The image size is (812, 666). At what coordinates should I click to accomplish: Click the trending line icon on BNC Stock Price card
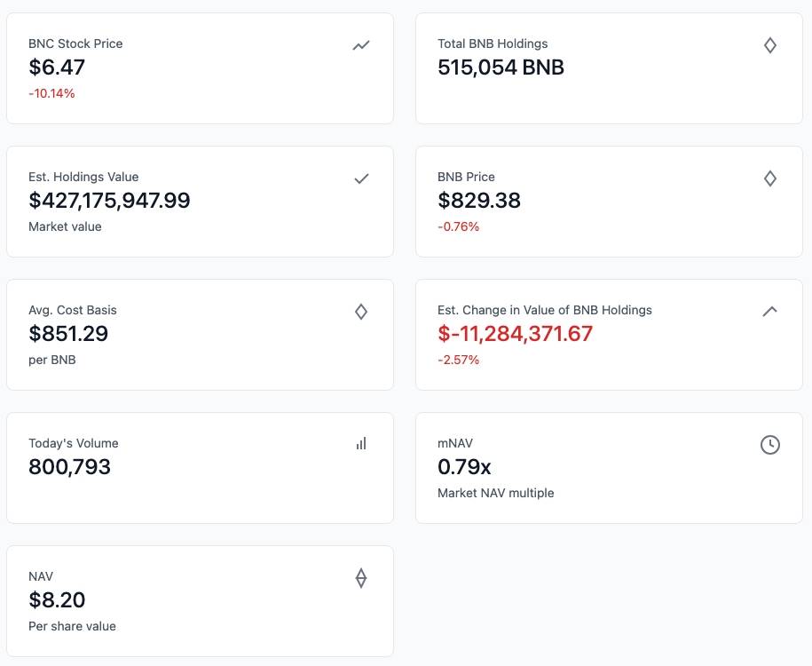click(361, 45)
